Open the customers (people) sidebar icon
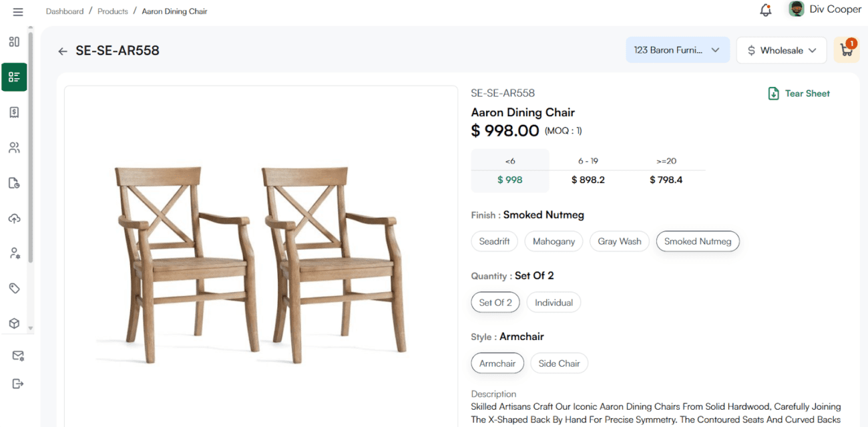Viewport: 868px width, 427px height. pyautogui.click(x=14, y=148)
